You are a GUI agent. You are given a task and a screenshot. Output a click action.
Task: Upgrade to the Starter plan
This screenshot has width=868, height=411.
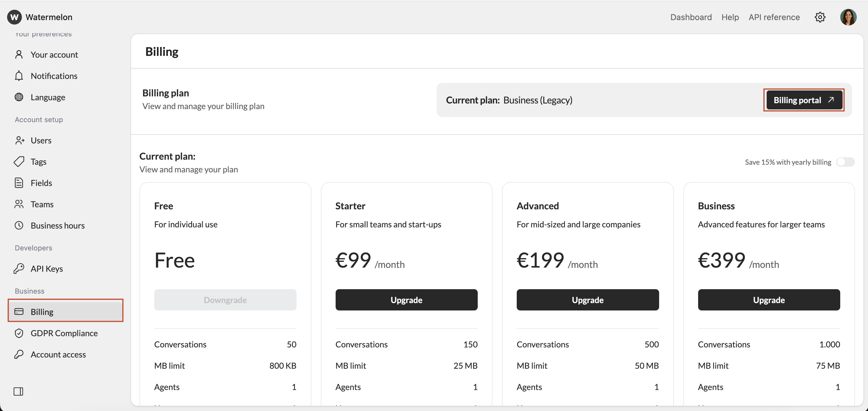(406, 300)
